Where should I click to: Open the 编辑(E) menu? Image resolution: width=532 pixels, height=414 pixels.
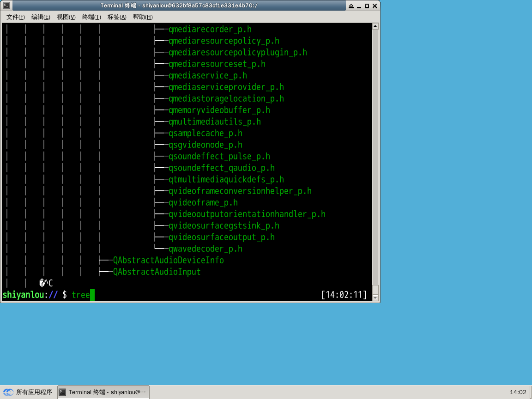[41, 17]
